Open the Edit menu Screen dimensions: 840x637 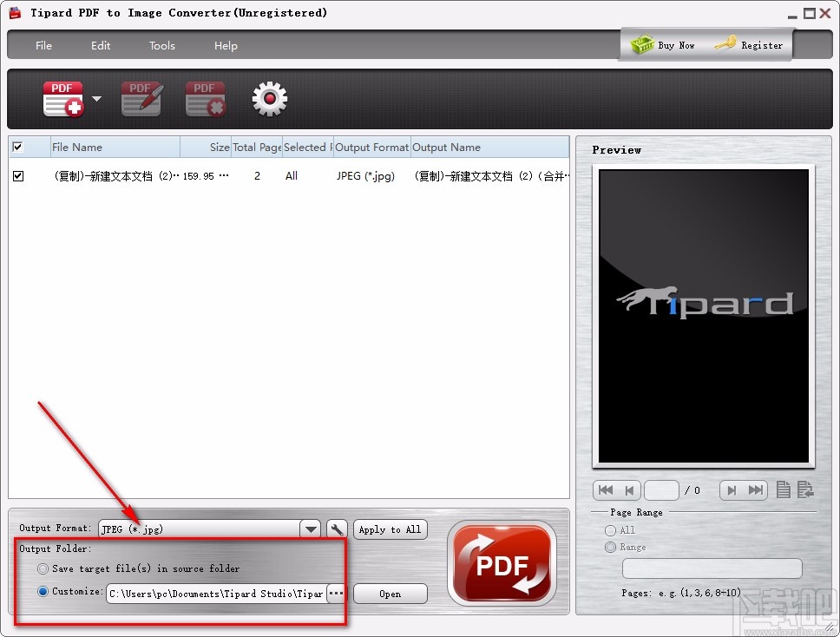point(100,45)
